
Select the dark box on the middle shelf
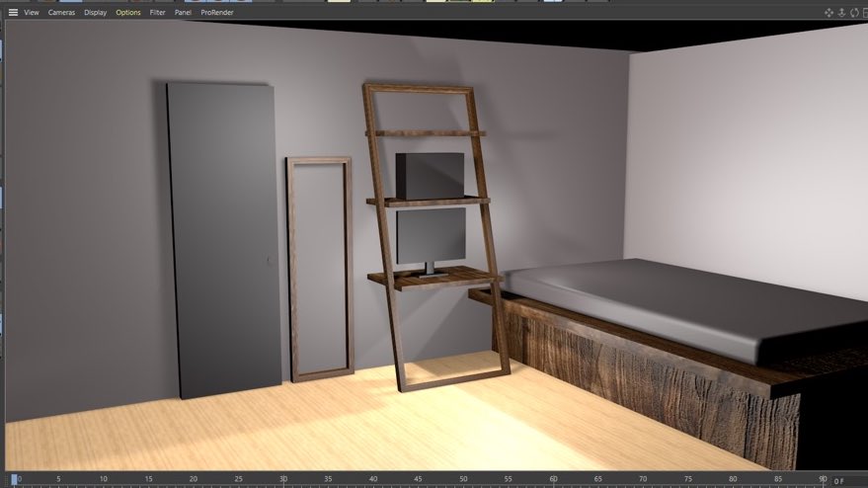pyautogui.click(x=431, y=176)
